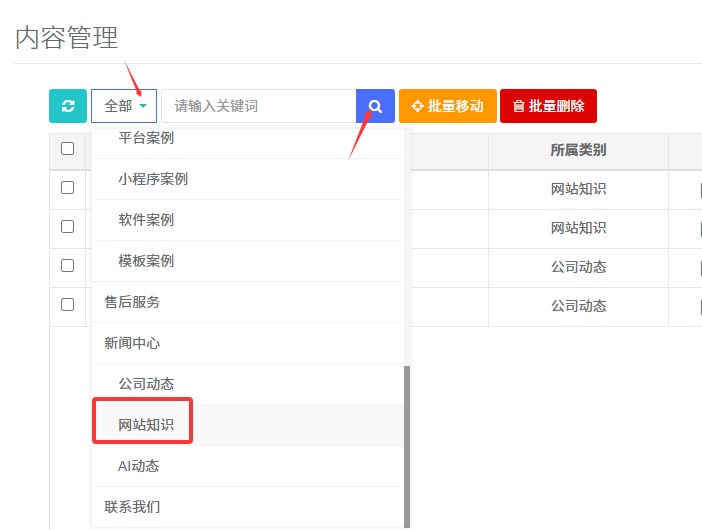The height and width of the screenshot is (530, 702).
Task: Select the 售后服务 category option
Action: click(x=132, y=302)
